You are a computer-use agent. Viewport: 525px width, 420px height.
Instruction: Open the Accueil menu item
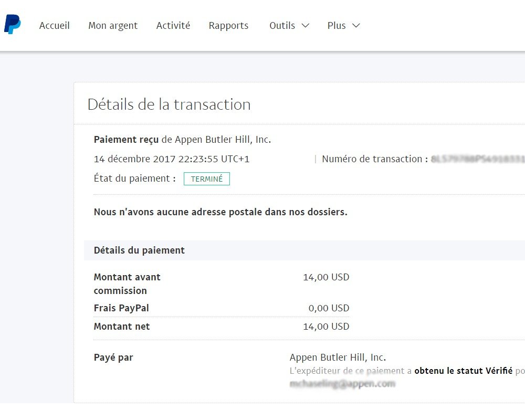pyautogui.click(x=54, y=25)
